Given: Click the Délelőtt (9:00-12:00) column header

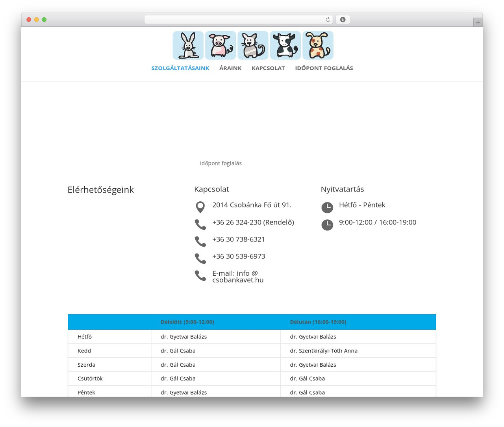Looking at the screenshot, I should pyautogui.click(x=187, y=322).
